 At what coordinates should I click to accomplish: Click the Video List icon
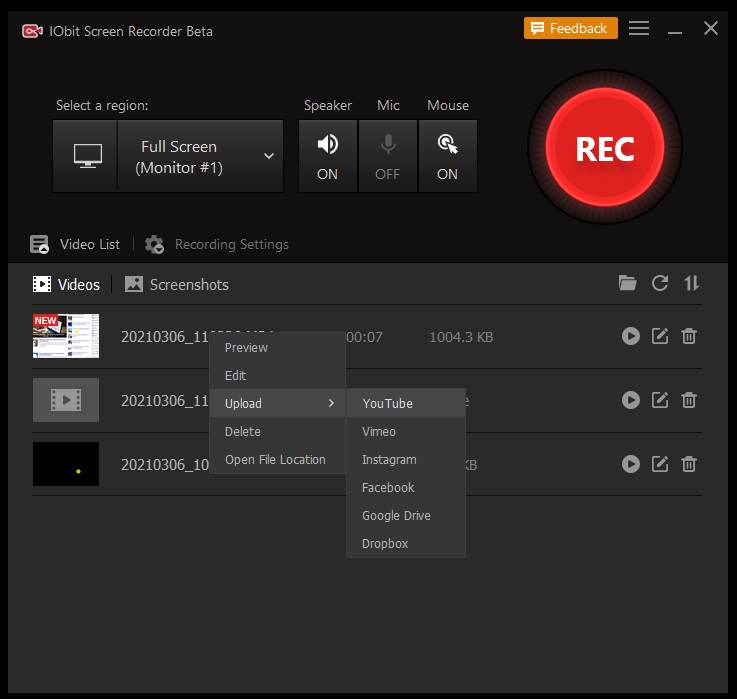(39, 244)
